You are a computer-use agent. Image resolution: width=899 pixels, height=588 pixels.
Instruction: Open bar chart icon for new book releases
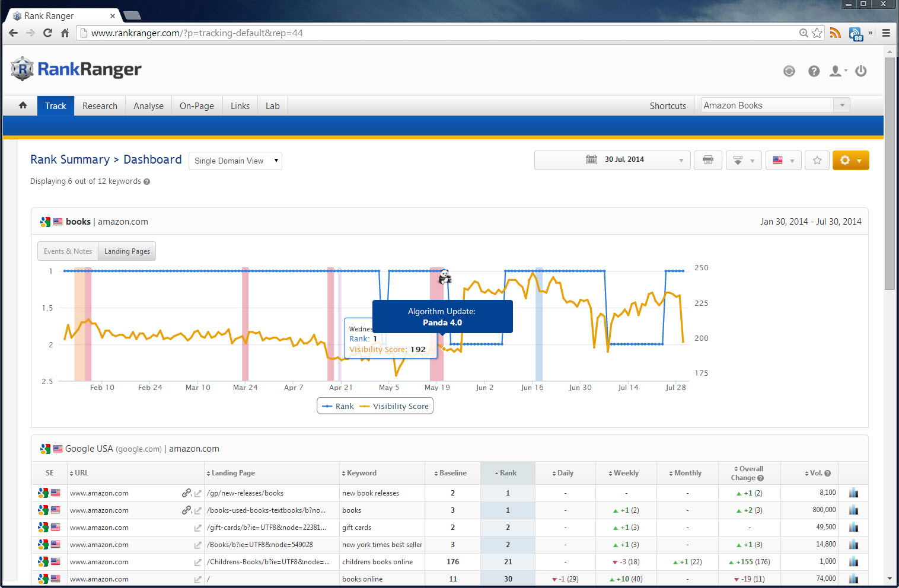click(853, 493)
